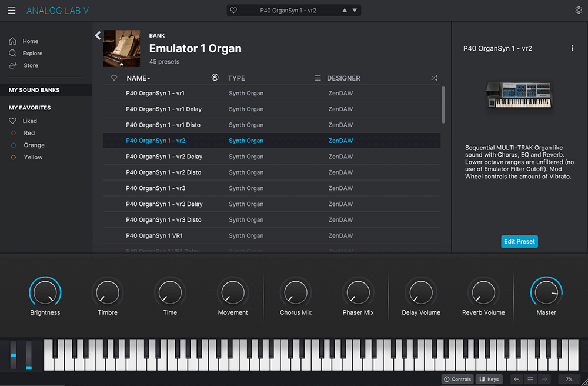Select preset P40 OrganSyn 1 - vr2 Disto
The width and height of the screenshot is (588, 386).
coord(272,172)
